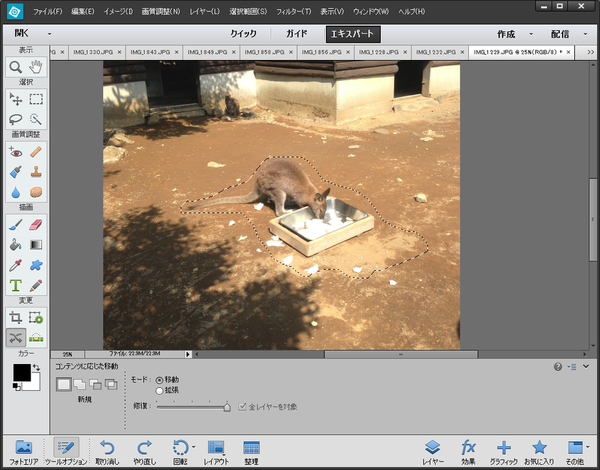The width and height of the screenshot is (600, 470).
Task: Select the Gradient tool
Action: click(36, 245)
